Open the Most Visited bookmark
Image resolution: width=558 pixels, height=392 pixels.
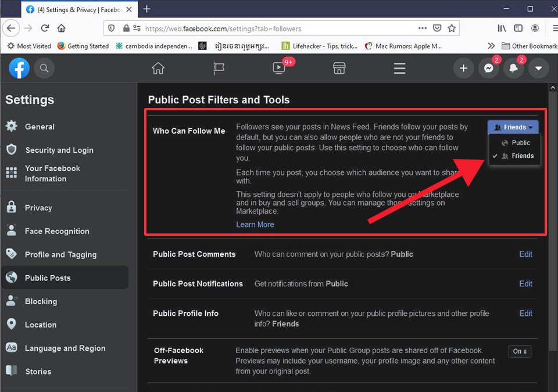[29, 46]
